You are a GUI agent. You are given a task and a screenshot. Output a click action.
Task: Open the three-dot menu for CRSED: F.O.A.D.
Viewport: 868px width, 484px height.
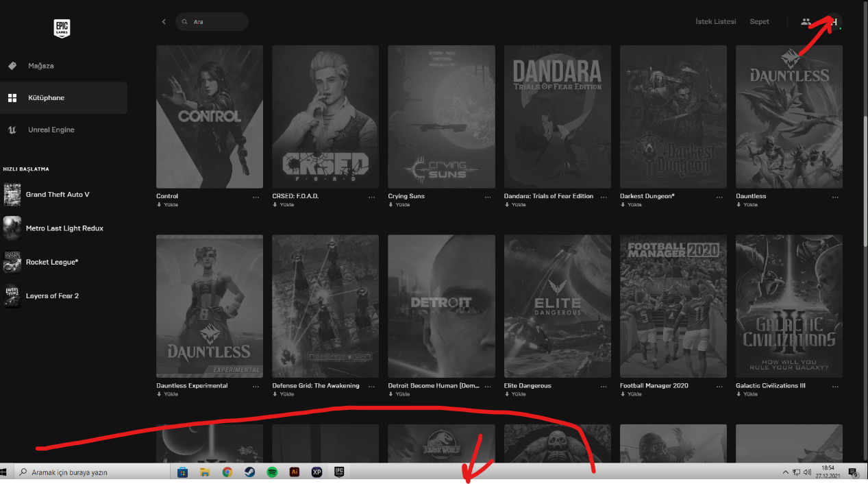pyautogui.click(x=372, y=197)
